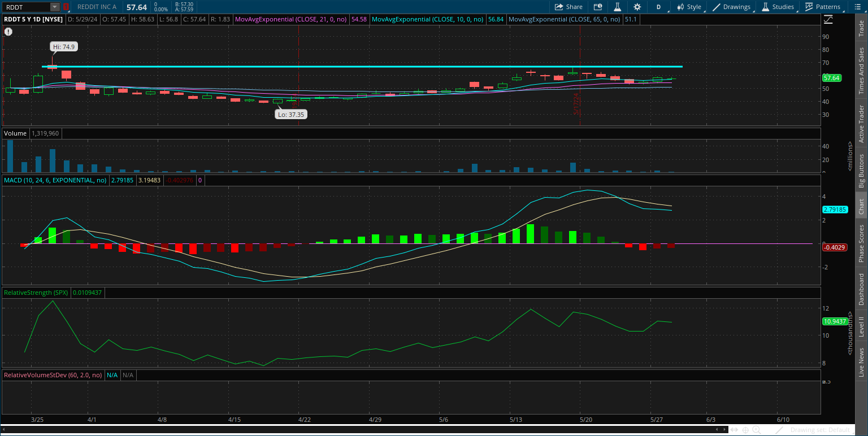Click the REDDIT INC A company name
Screen dimensions: 868x436
tap(97, 7)
